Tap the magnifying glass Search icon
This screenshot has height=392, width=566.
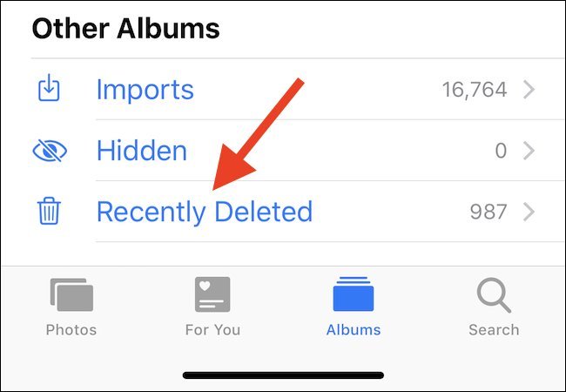coord(494,295)
